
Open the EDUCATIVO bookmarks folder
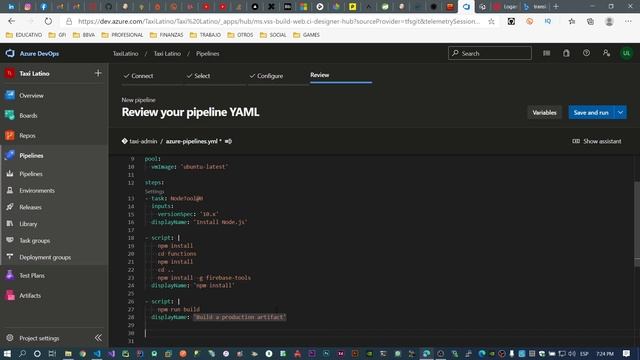click(x=24, y=35)
